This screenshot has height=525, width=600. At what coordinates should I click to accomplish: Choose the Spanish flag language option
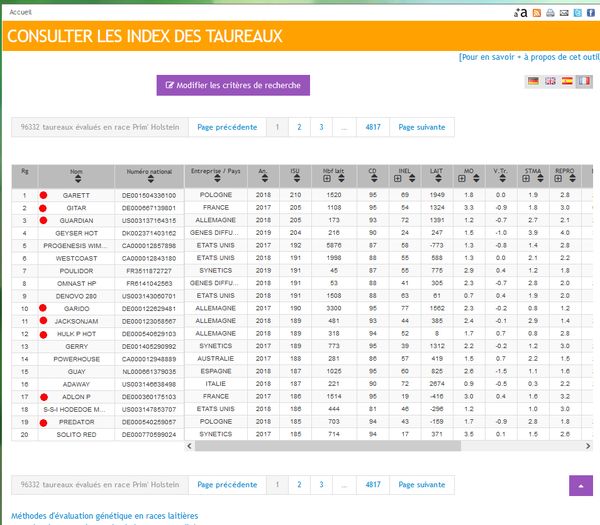[567, 81]
